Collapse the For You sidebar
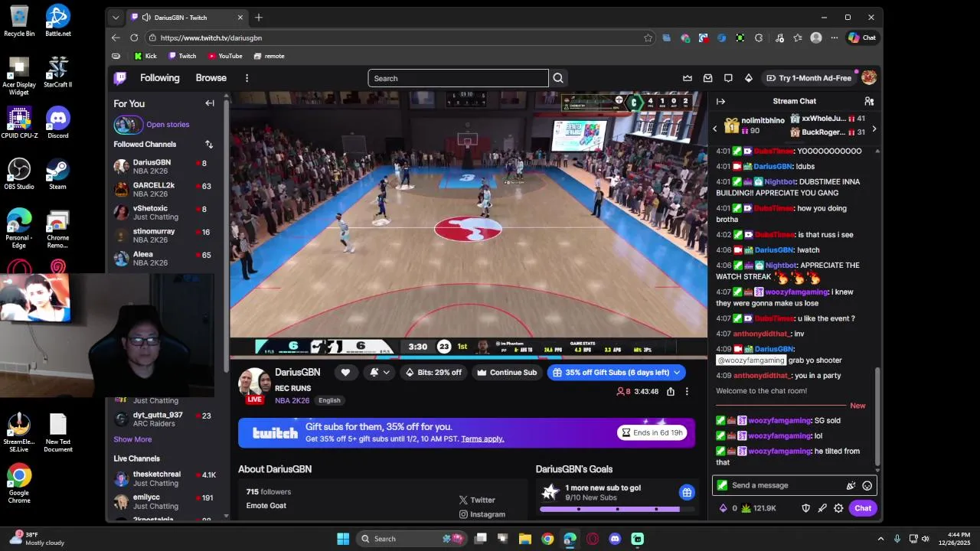The image size is (980, 551). pyautogui.click(x=210, y=103)
